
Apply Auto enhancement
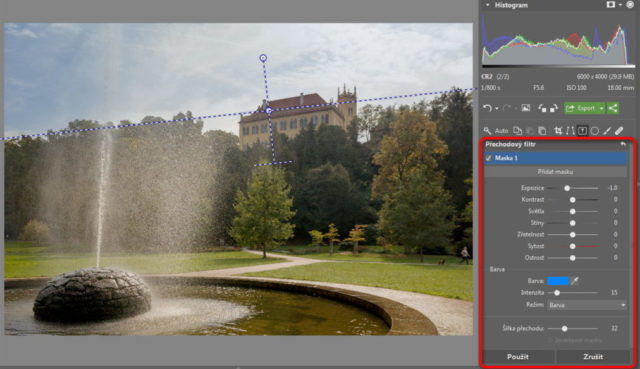501,131
